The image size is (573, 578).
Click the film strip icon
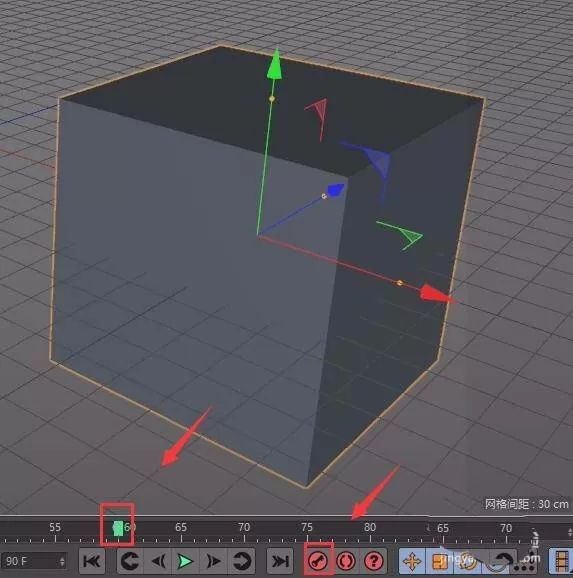coord(561,562)
